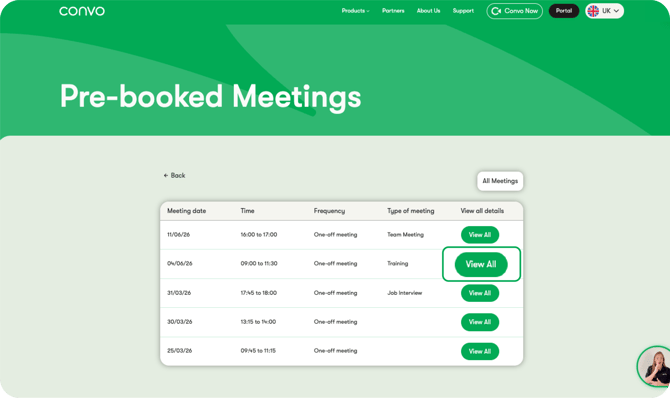Screen dimensions: 670x398
Task: Click the 13:15 to 14:00 time cell
Action: [258, 321]
